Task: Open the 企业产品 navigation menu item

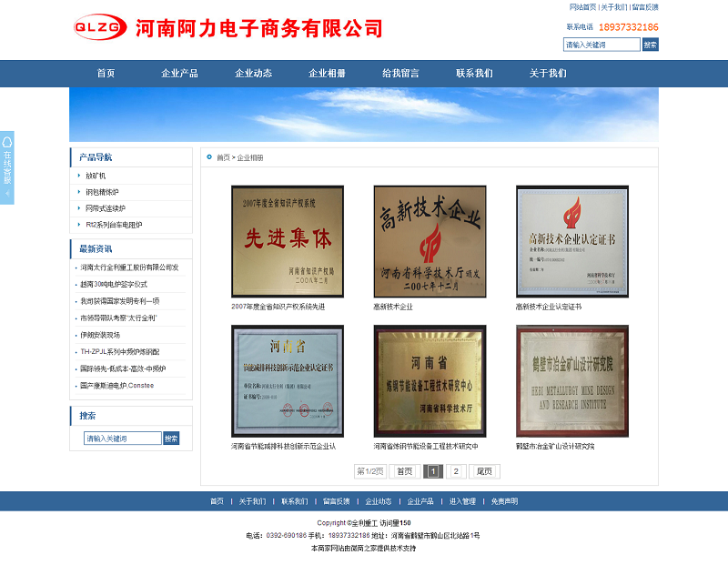Action: [179, 74]
